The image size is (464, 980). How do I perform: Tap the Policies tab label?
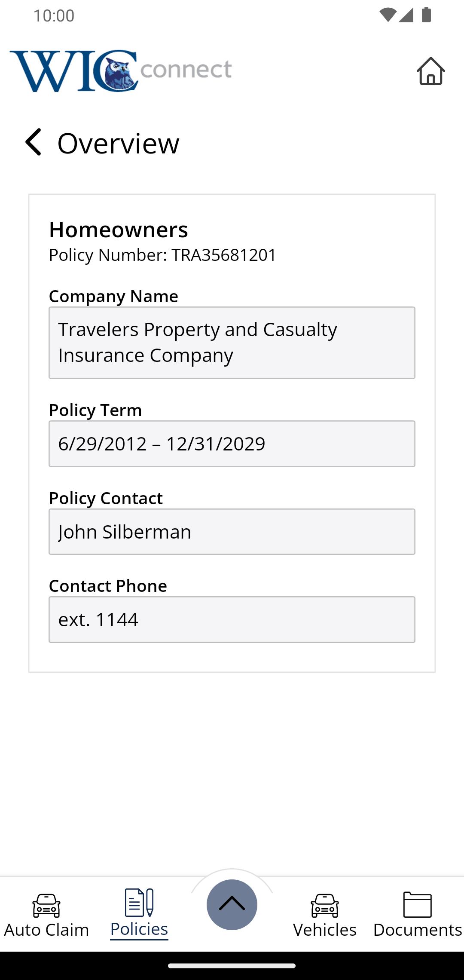pyautogui.click(x=139, y=929)
